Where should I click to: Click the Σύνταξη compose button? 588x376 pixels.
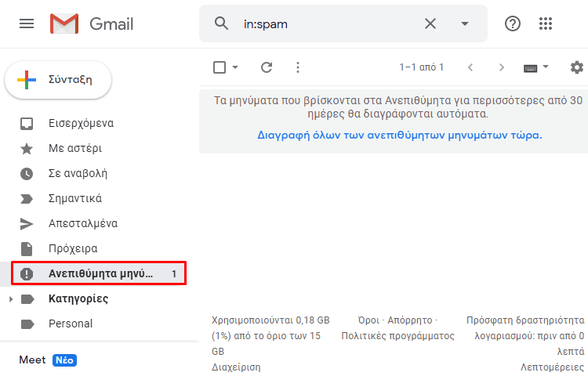(x=58, y=80)
